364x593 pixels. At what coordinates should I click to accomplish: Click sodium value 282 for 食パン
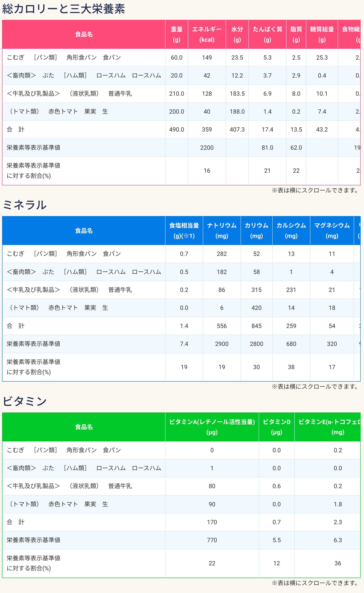tap(222, 254)
